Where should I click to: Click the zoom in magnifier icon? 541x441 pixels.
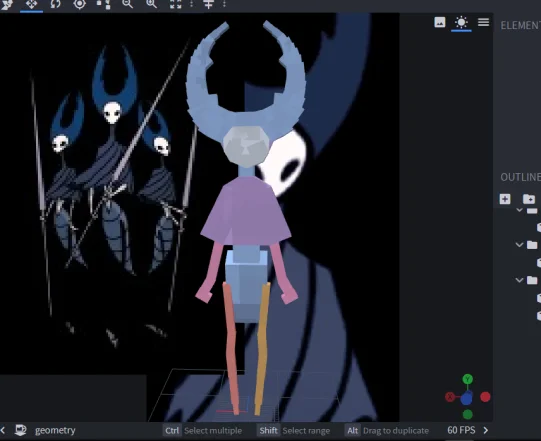[x=151, y=4]
